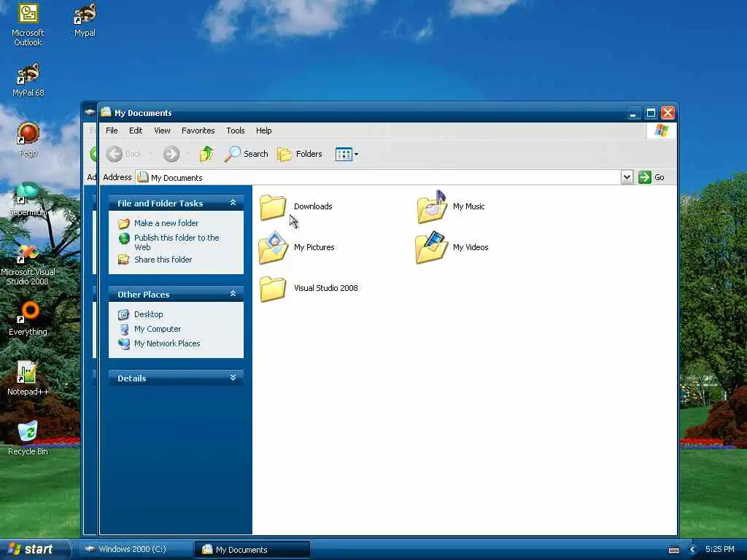Open the Help menu
Image resolution: width=747 pixels, height=560 pixels.
click(263, 131)
